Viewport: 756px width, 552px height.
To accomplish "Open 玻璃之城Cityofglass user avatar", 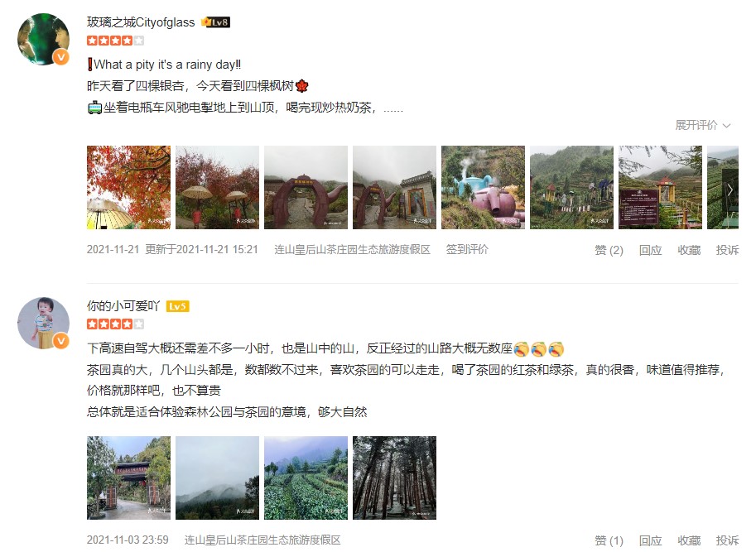I will 43,39.
